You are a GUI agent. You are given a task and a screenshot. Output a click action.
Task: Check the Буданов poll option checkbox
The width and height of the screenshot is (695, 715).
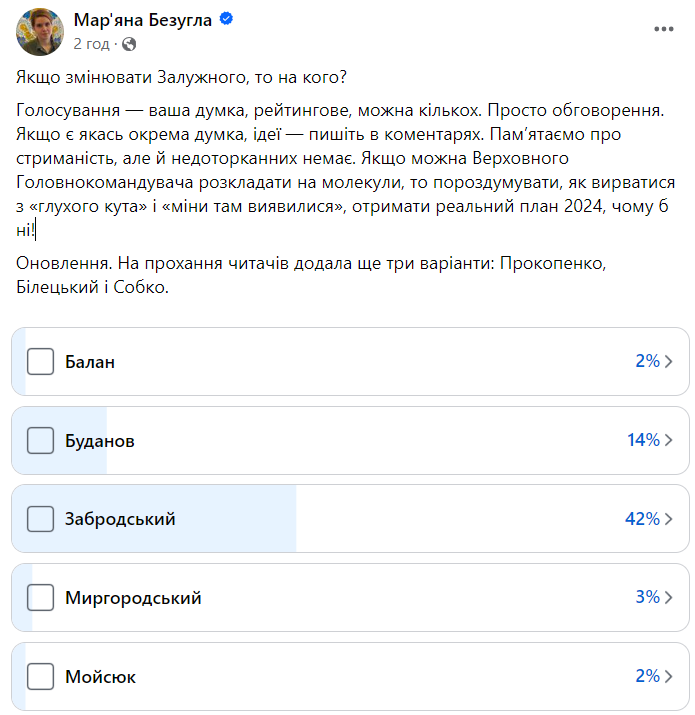point(40,440)
